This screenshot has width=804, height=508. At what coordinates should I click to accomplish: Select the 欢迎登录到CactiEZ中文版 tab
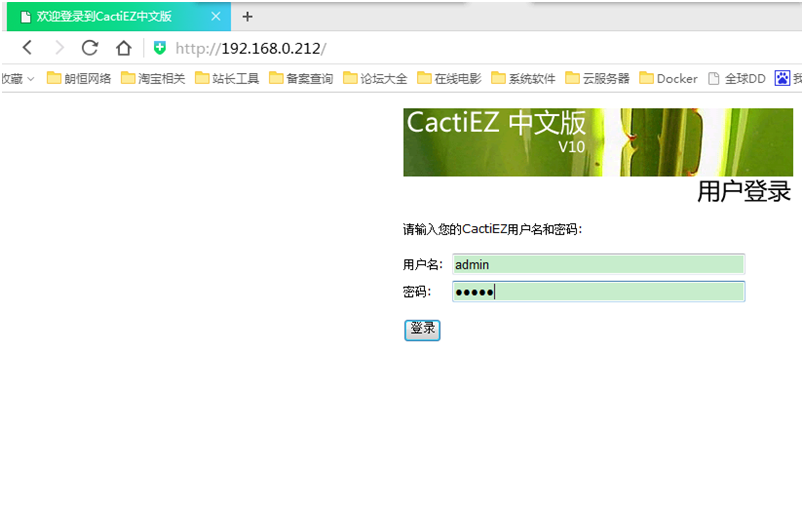point(118,16)
